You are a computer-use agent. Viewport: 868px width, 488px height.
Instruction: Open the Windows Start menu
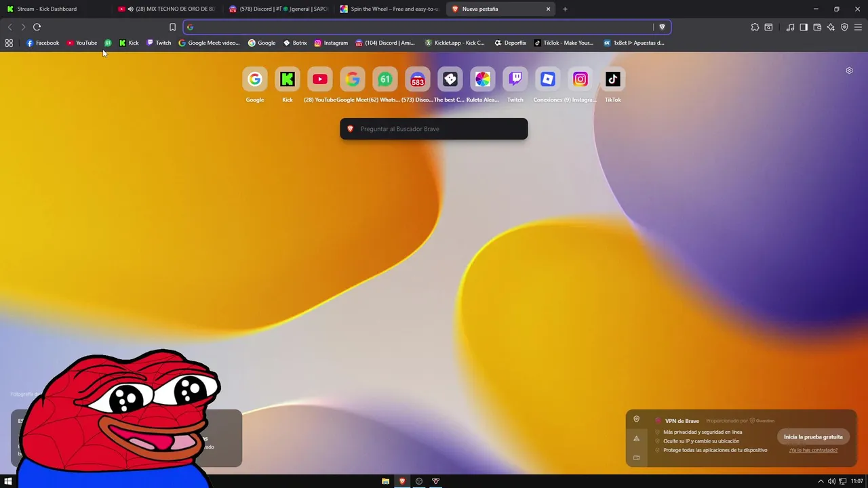coord(8,481)
